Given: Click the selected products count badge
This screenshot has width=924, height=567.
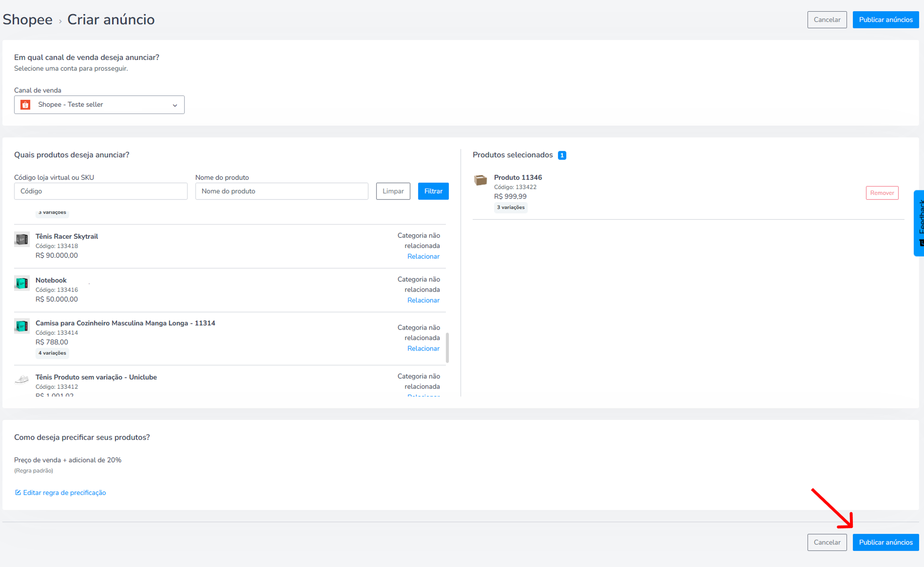Looking at the screenshot, I should [562, 155].
